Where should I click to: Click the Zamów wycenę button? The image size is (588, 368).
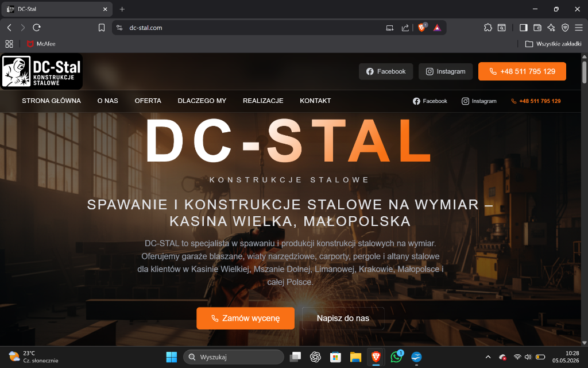click(x=246, y=318)
